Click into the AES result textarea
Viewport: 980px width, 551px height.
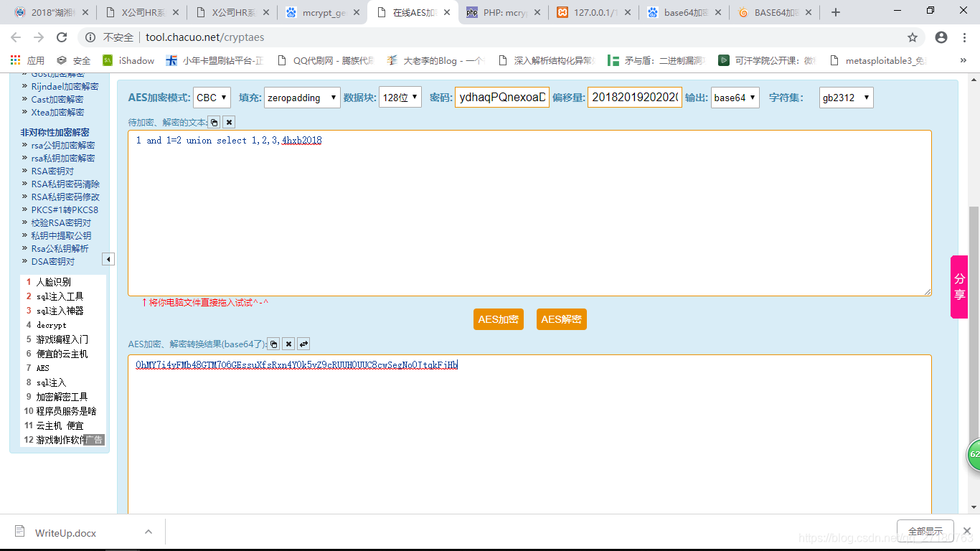[529, 434]
